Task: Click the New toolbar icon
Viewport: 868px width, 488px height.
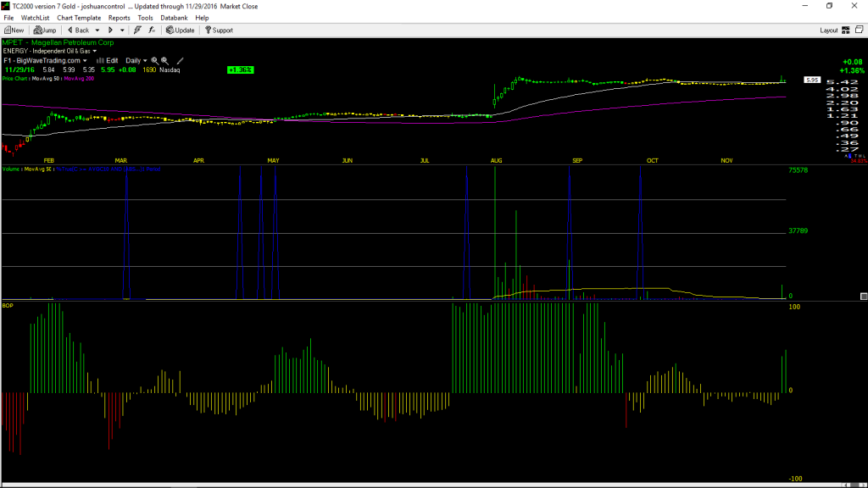Action: [x=14, y=30]
